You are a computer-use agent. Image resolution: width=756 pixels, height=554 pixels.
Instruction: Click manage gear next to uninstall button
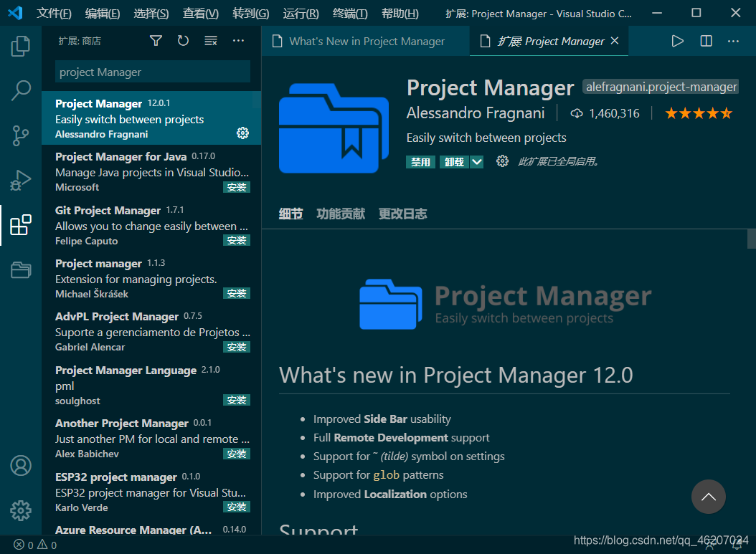pyautogui.click(x=502, y=161)
